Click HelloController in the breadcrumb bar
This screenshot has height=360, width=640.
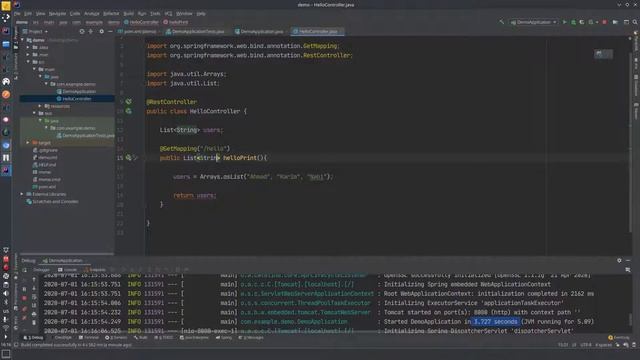(x=141, y=22)
